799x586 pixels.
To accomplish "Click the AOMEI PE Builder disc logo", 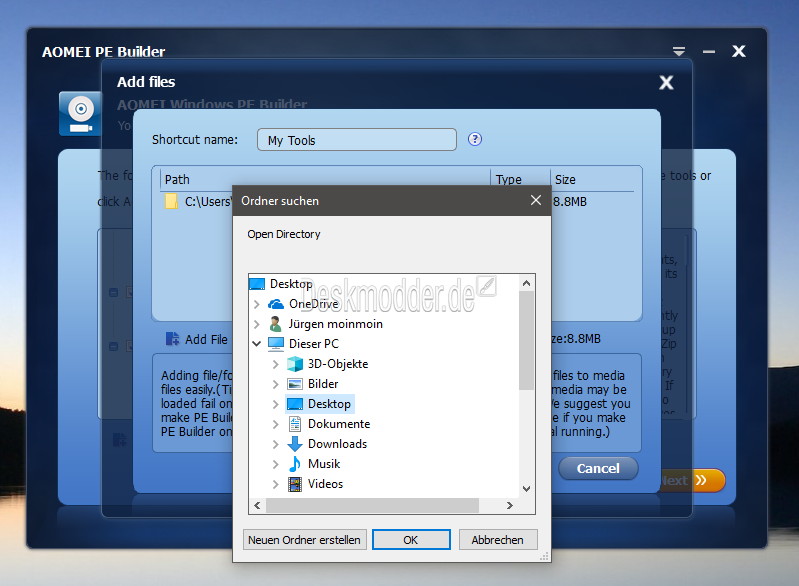I will tap(81, 114).
